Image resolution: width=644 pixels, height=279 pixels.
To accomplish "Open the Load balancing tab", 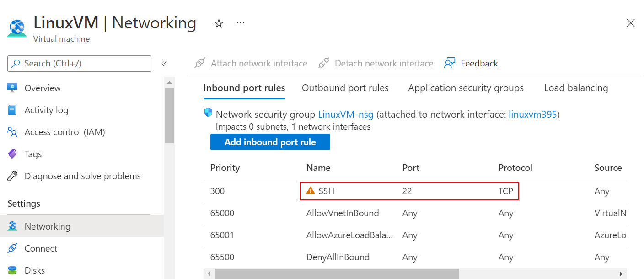I will pyautogui.click(x=575, y=88).
